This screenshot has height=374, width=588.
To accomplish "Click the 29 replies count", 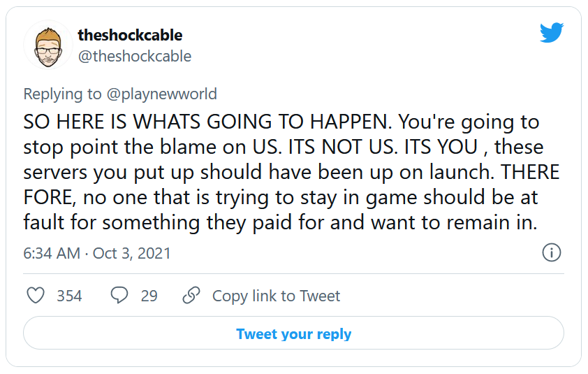I will click(x=149, y=296).
